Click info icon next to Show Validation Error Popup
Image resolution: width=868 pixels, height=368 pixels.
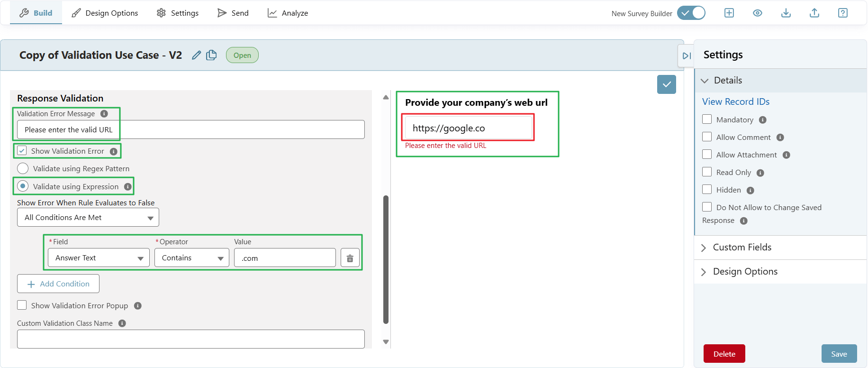click(138, 306)
